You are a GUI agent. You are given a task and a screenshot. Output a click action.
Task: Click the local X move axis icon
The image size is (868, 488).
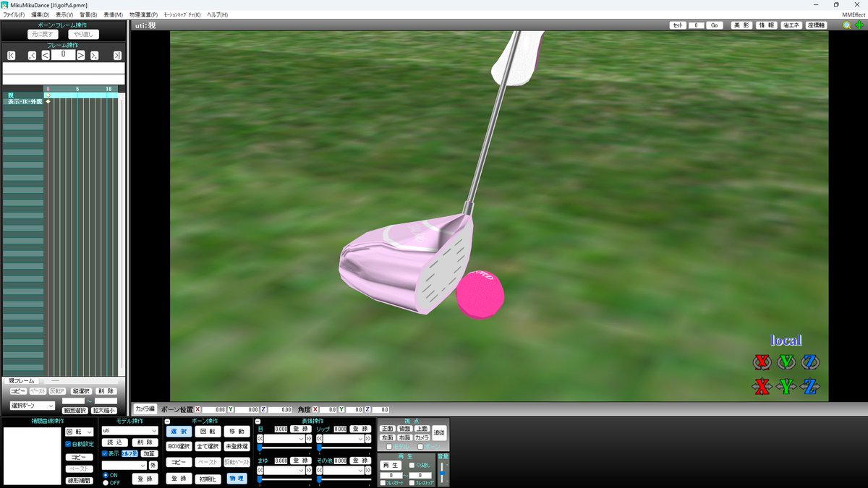(x=761, y=386)
